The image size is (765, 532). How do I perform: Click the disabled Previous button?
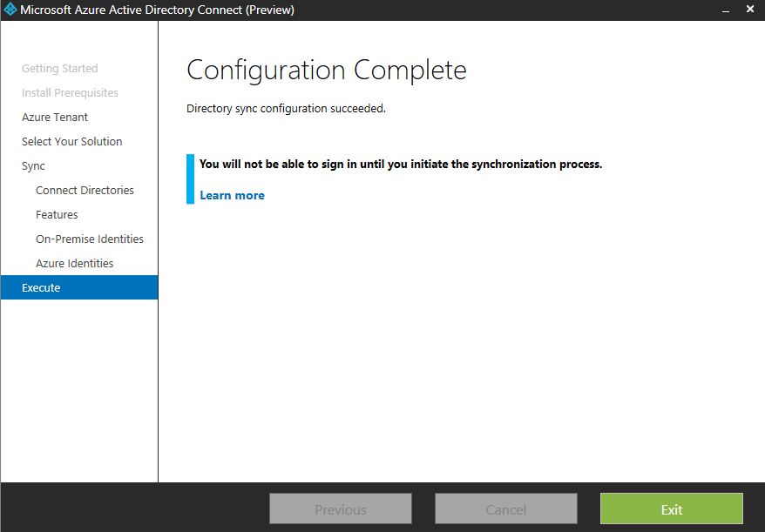341,509
